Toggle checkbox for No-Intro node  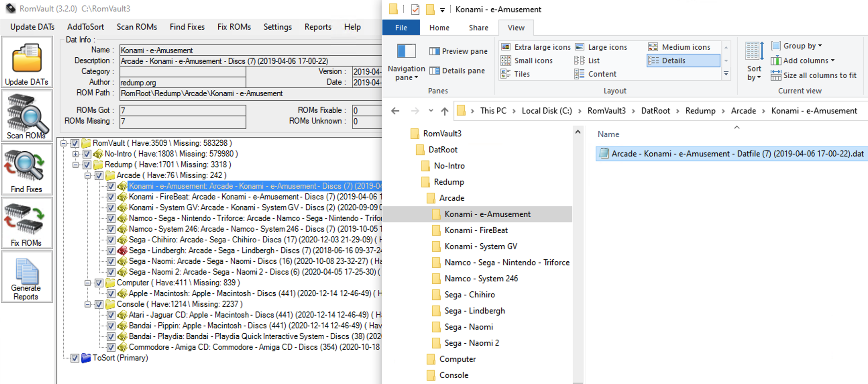87,154
